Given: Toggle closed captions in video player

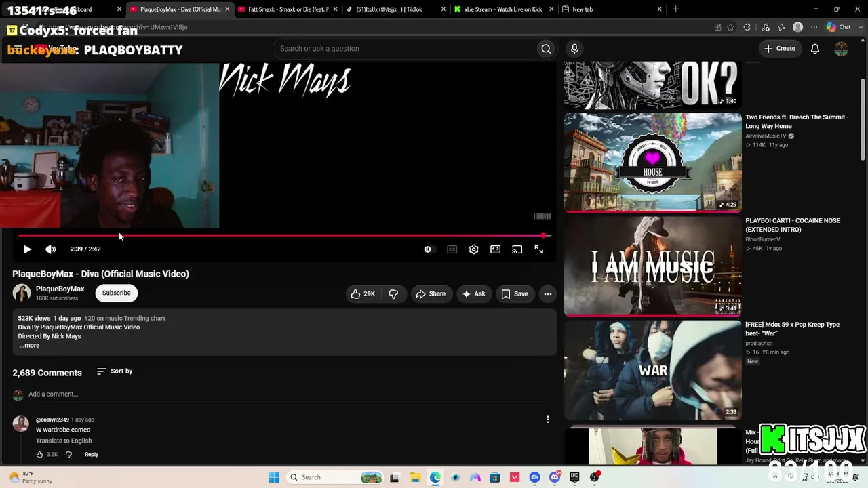Looking at the screenshot, I should coord(452,249).
